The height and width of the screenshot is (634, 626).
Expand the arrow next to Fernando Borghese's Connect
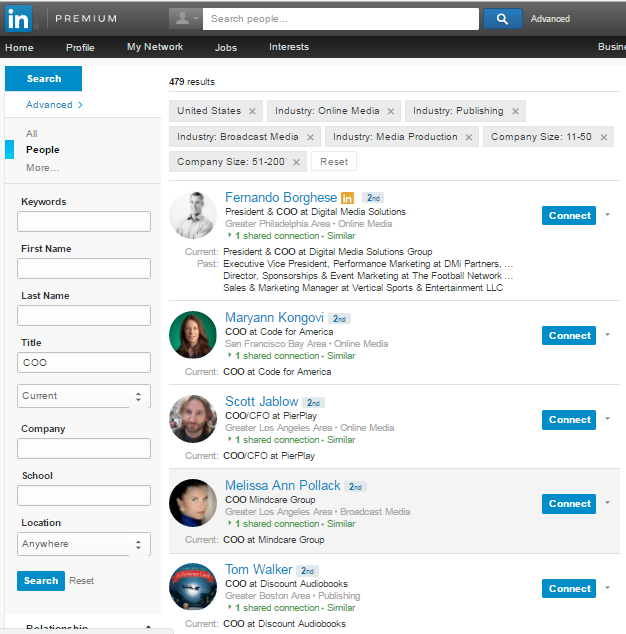tap(607, 215)
